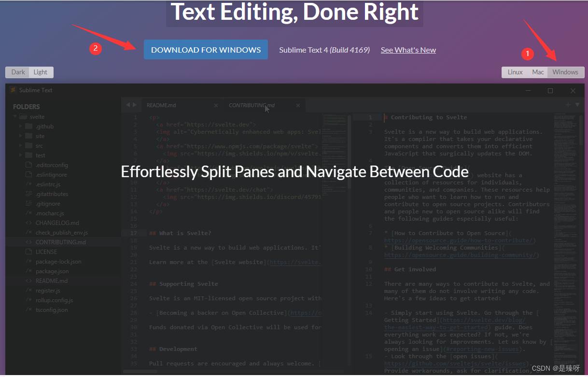This screenshot has width=588, height=377.
Task: Click the .mocharc.js file icon
Action: [x=28, y=213]
